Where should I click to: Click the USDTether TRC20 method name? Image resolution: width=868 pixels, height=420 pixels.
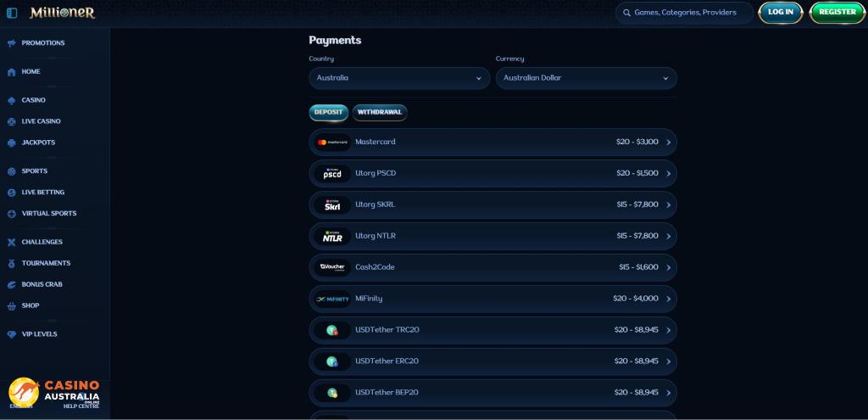coord(387,330)
